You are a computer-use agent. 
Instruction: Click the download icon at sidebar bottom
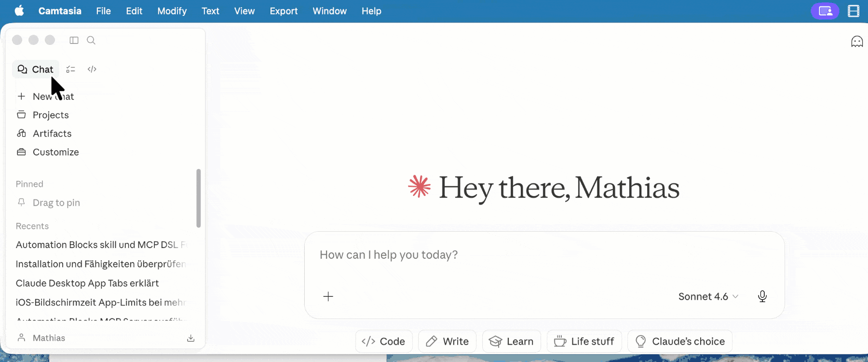pyautogui.click(x=191, y=338)
